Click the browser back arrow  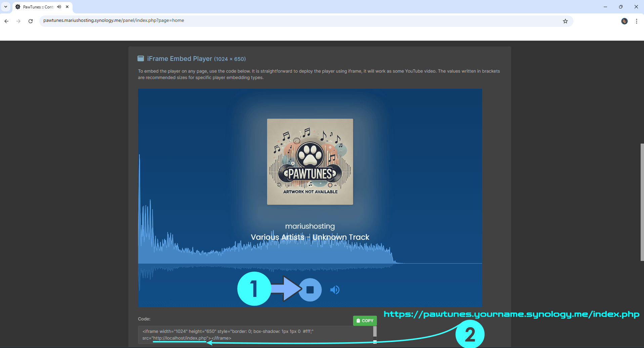[6, 21]
